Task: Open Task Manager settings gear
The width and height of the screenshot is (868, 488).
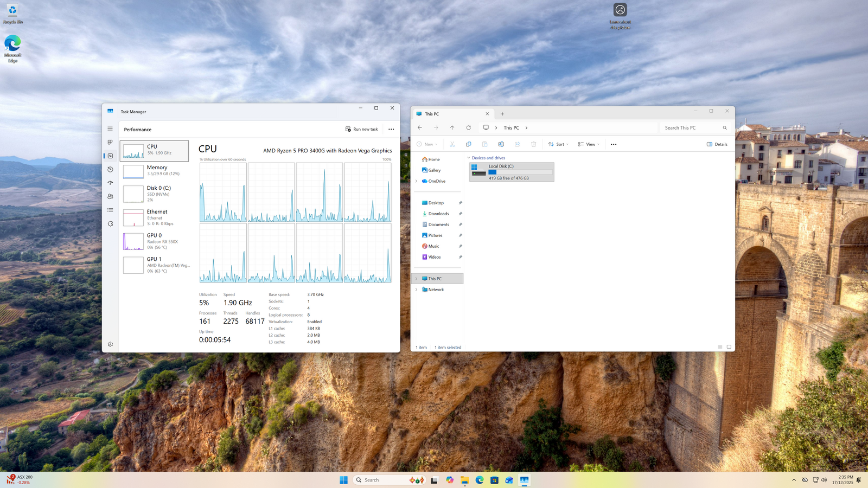Action: (x=110, y=344)
